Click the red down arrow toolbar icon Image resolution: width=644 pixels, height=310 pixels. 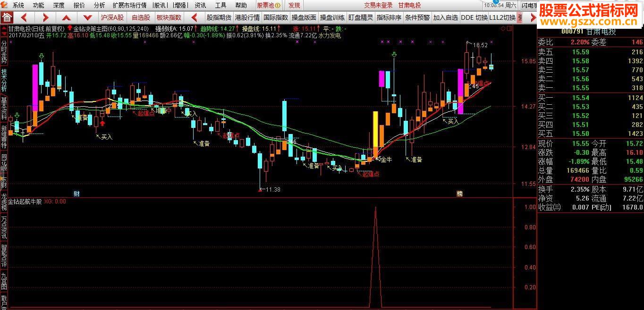pos(88,17)
